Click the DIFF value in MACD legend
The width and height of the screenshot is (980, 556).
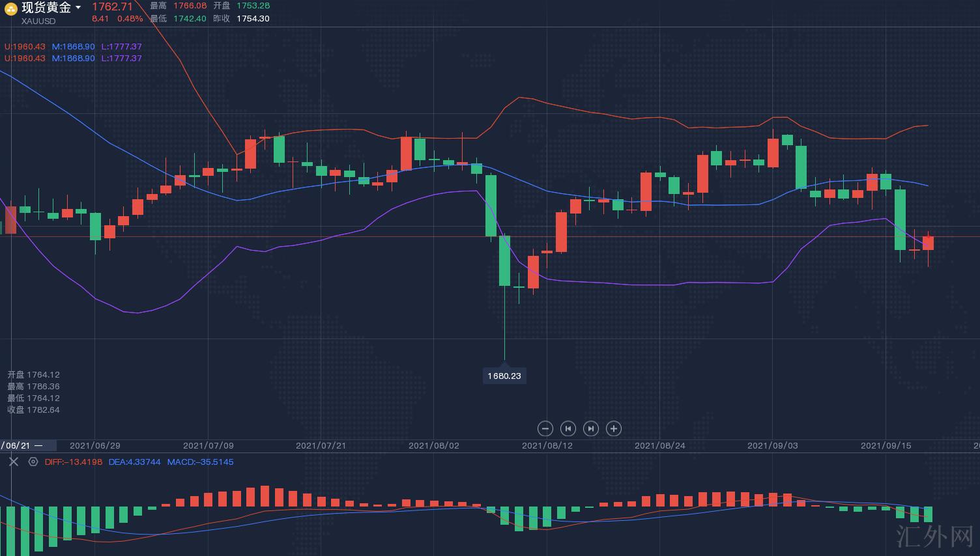(74, 462)
